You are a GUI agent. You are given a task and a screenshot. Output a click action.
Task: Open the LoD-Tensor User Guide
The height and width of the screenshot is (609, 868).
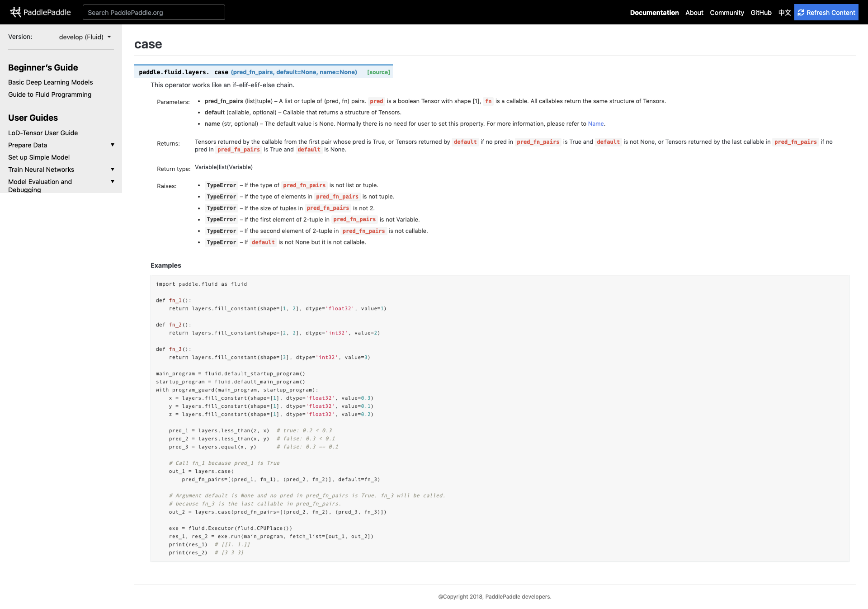pyautogui.click(x=43, y=133)
